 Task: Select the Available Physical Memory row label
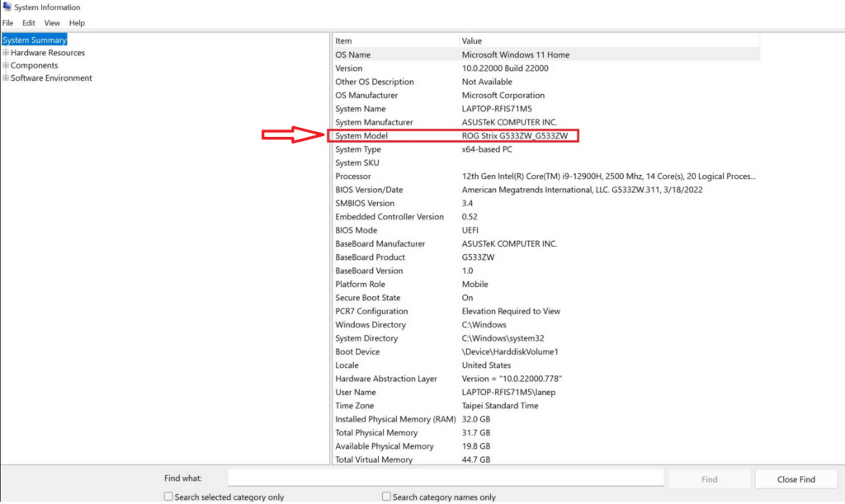[385, 445]
